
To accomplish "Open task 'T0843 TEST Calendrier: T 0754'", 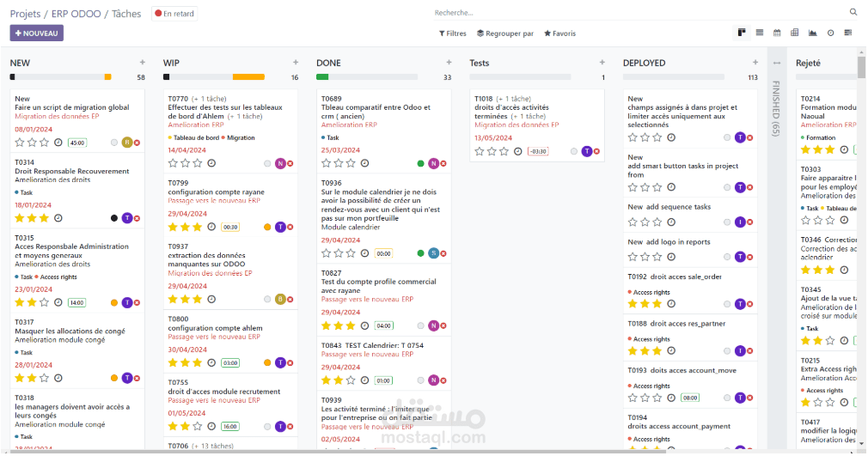I will tap(373, 345).
